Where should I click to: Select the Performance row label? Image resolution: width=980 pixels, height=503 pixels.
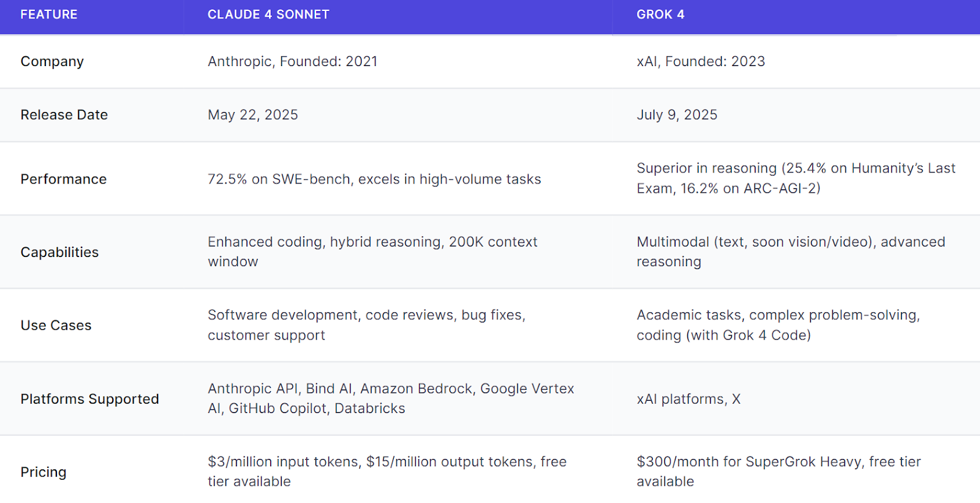tap(64, 179)
